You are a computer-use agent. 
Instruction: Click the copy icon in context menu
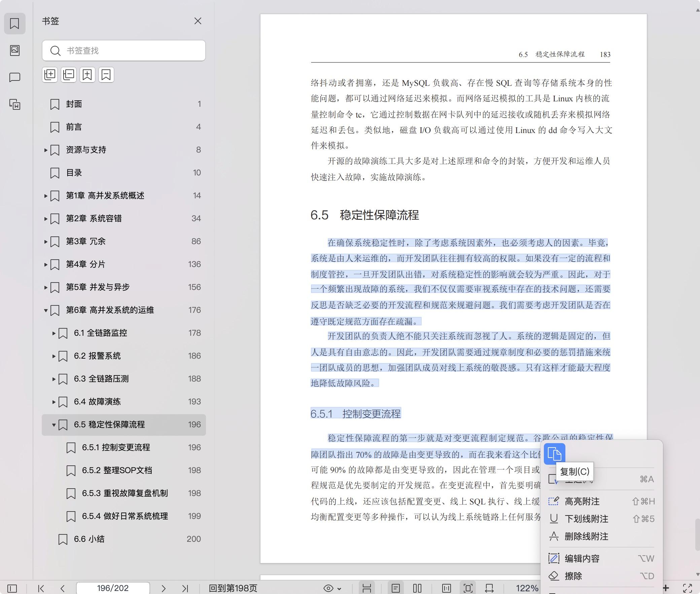[554, 454]
